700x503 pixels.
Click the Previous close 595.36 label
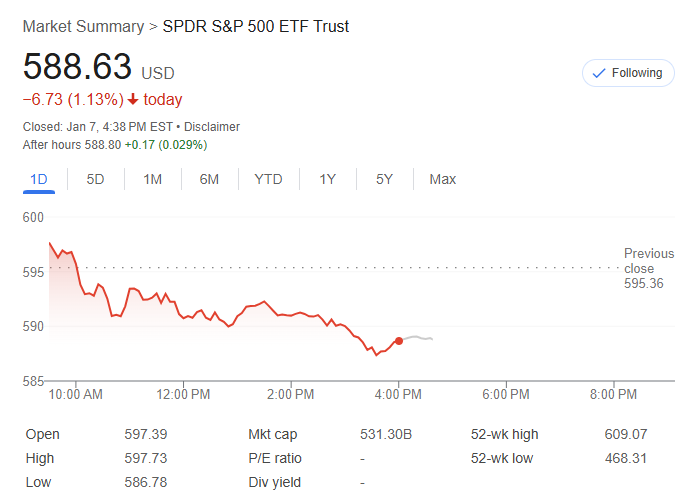(x=648, y=268)
